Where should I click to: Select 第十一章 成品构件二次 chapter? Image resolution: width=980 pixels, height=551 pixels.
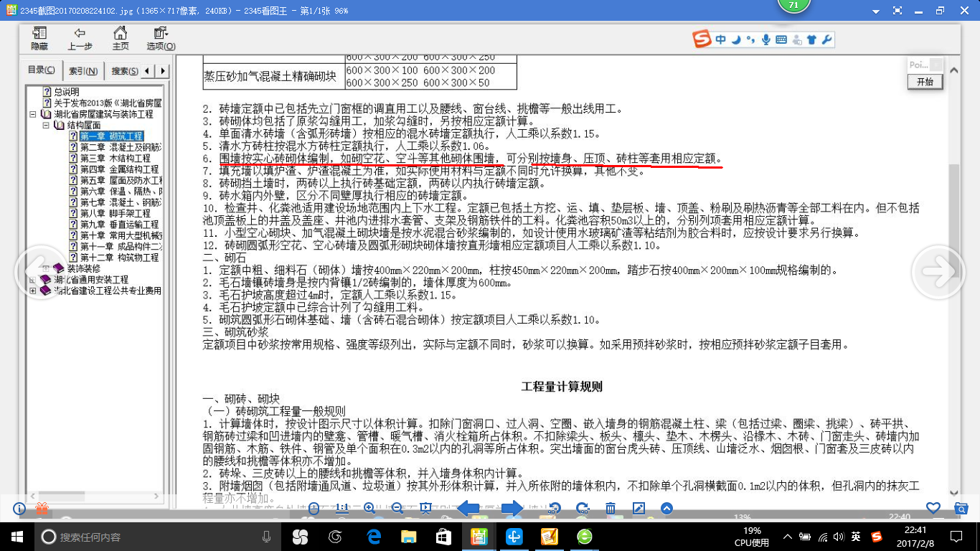(x=121, y=246)
